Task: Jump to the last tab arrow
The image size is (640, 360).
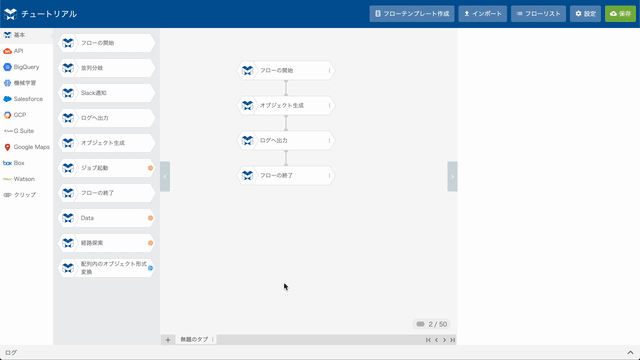Action: tap(452, 340)
